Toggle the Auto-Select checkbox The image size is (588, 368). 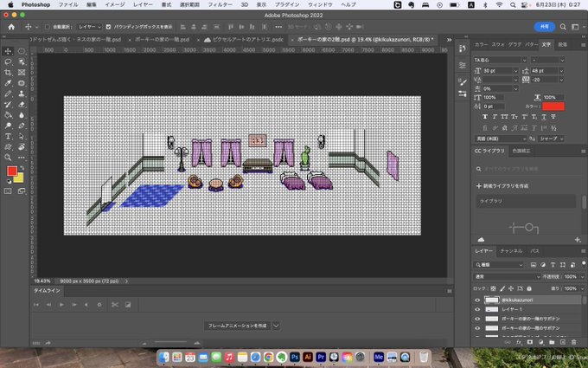[48, 27]
